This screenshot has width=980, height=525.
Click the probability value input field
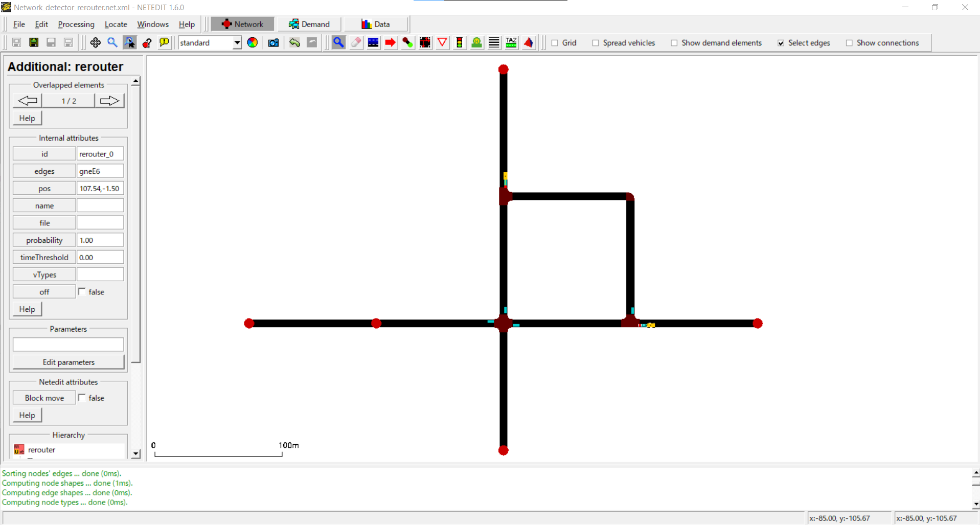click(100, 240)
